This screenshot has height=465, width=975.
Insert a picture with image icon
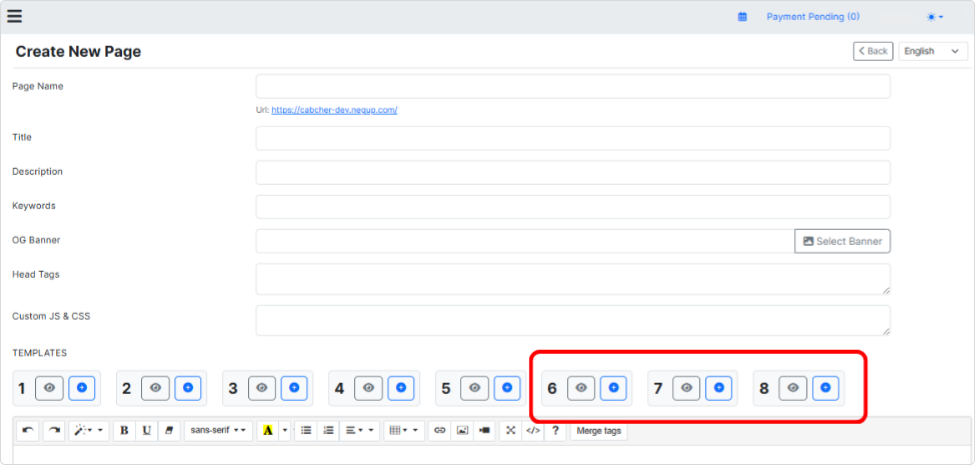462,430
